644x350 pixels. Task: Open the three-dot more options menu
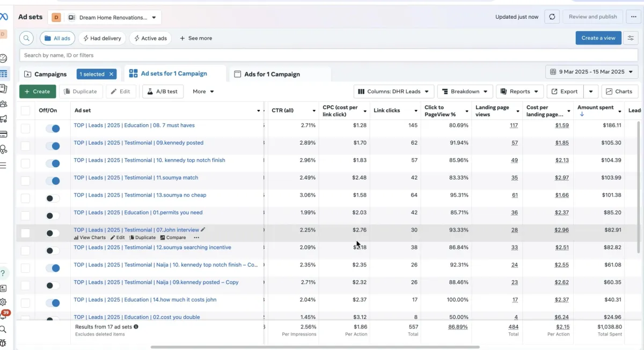(633, 17)
